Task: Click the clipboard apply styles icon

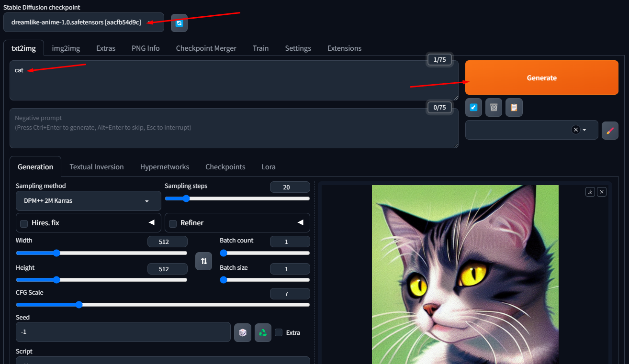Action: pyautogui.click(x=514, y=108)
